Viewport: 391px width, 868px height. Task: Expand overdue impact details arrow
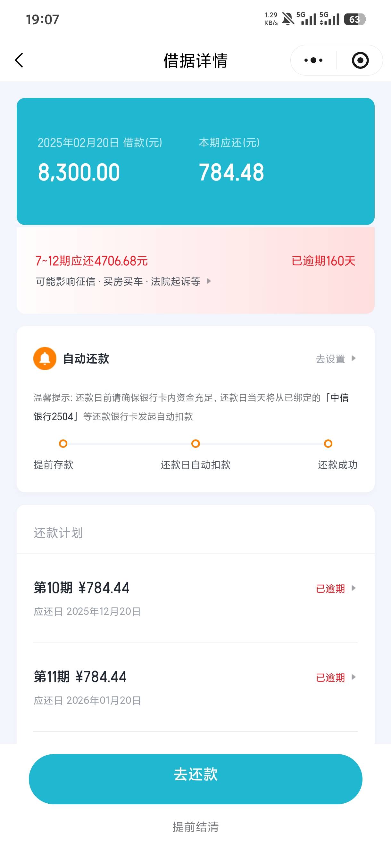coord(209,281)
